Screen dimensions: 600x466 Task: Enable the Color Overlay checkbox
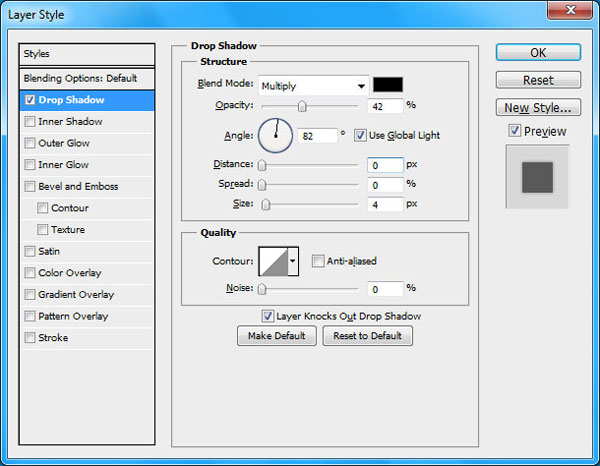pyautogui.click(x=30, y=273)
